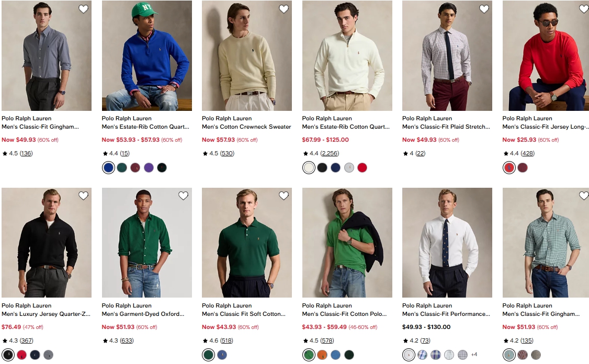Choose the burgundy swatch for the red Jersey tee

[522, 168]
